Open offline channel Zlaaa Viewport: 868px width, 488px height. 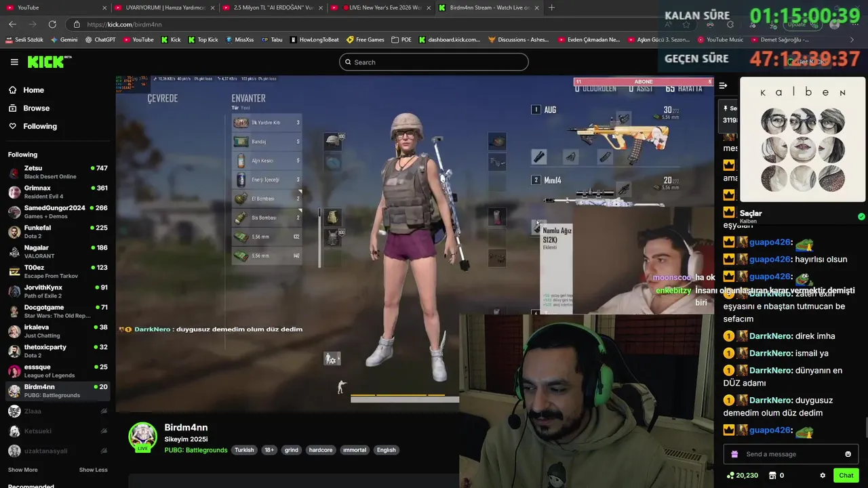click(x=58, y=411)
